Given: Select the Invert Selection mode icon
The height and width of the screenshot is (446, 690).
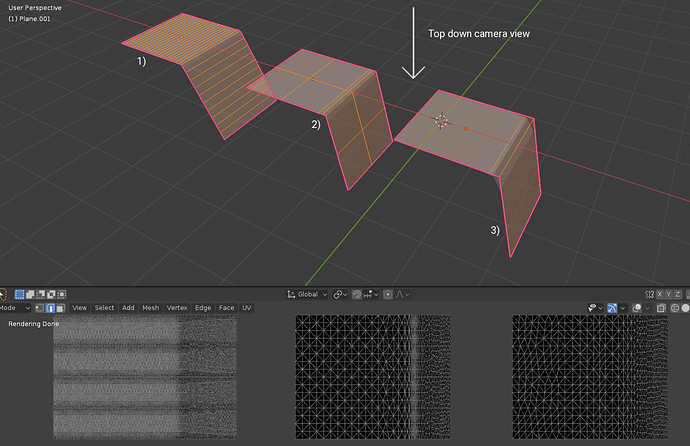Looking at the screenshot, I should [51, 294].
